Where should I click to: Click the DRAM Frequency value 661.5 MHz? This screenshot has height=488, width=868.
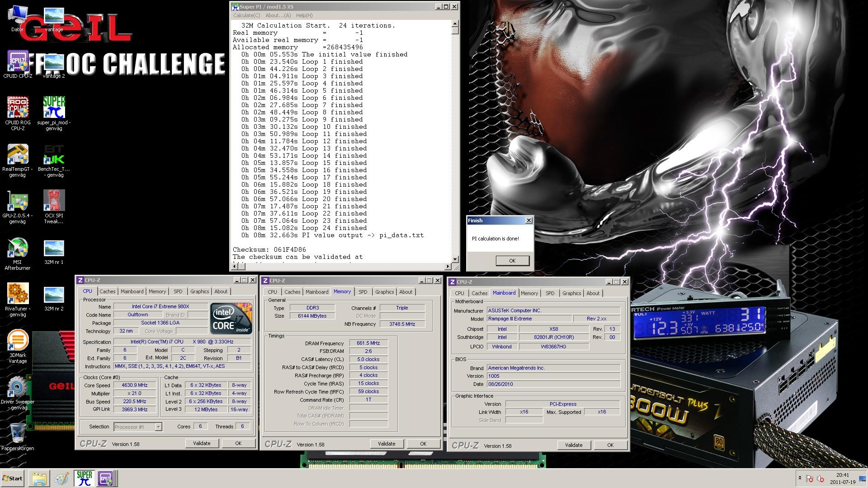pos(368,343)
